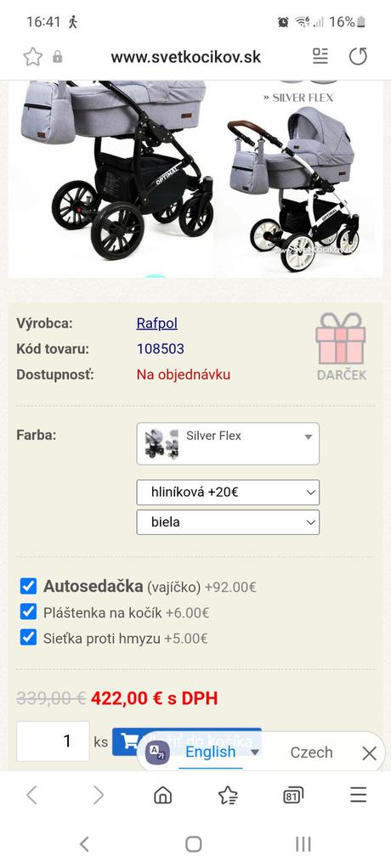The image size is (391, 868).
Task: Open browser hamburger menu
Action: point(359,795)
